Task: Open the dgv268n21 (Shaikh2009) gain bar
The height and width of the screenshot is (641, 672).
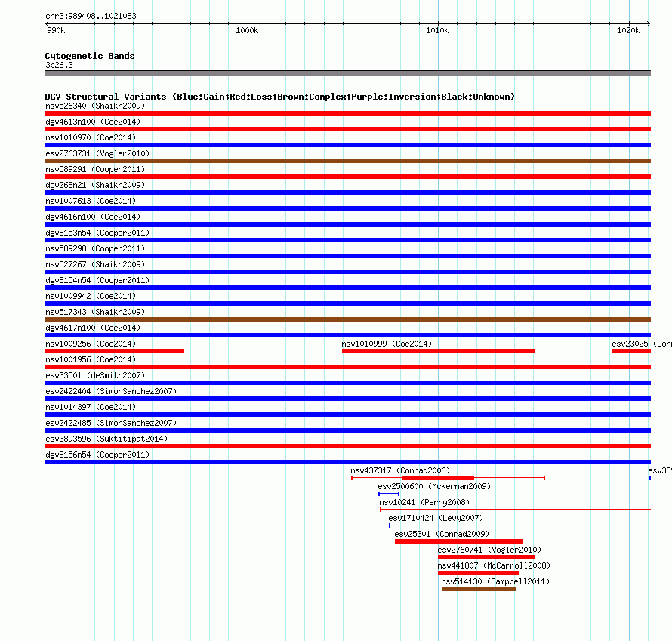Action: 347,193
